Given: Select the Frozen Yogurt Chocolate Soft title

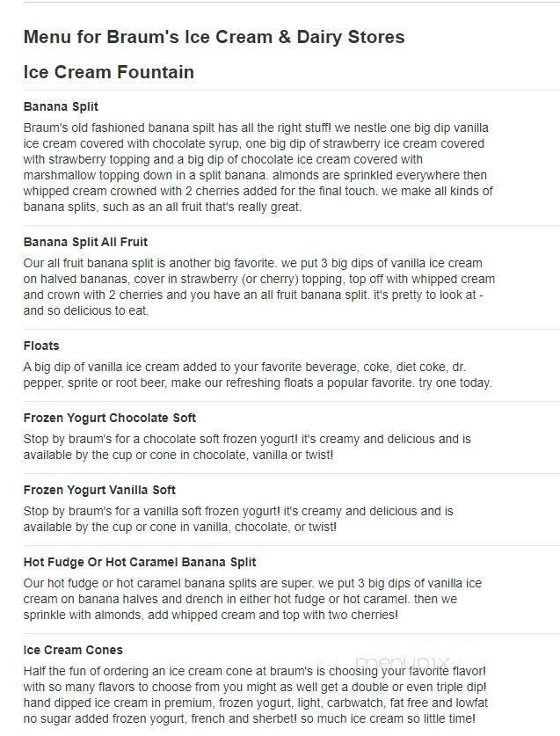Looking at the screenshot, I should click(x=110, y=418).
